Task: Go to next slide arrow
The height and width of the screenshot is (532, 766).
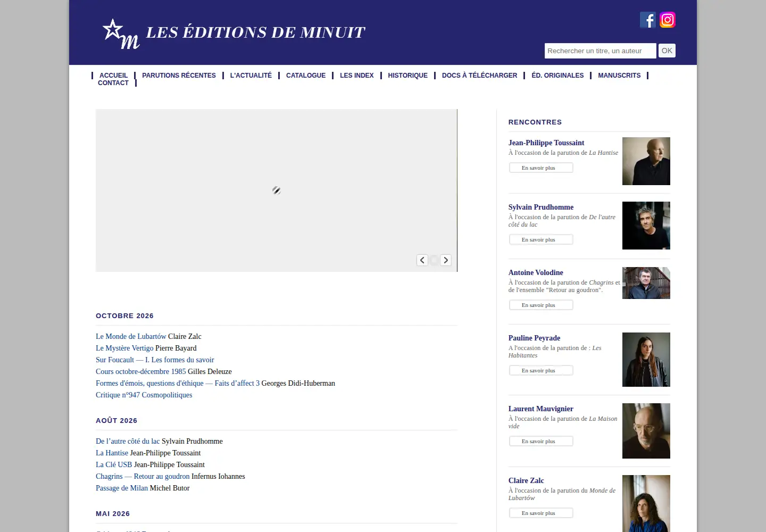Action: click(x=446, y=260)
